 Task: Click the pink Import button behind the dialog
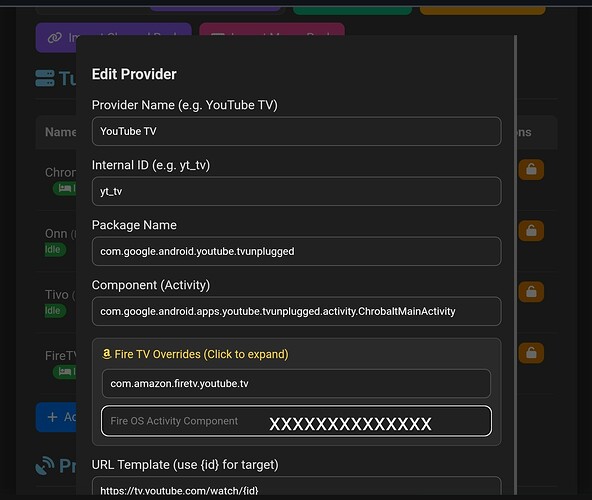272,29
